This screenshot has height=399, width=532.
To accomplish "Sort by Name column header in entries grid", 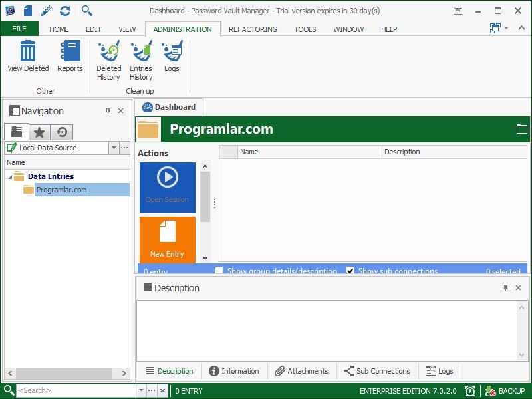I will [310, 152].
